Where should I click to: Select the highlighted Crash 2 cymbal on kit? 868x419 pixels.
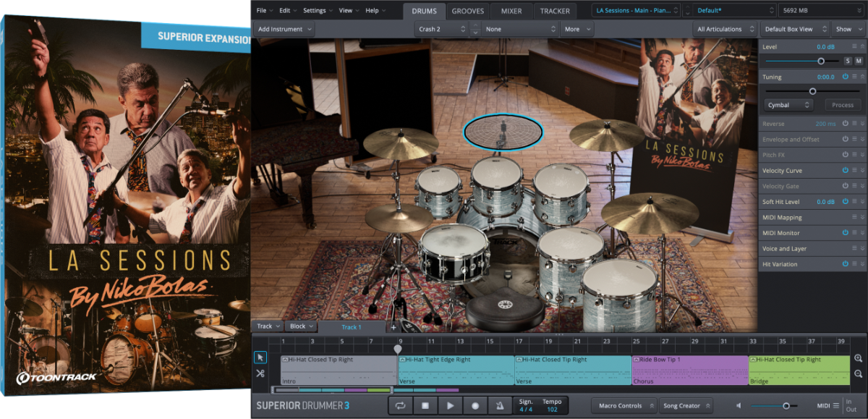point(503,132)
